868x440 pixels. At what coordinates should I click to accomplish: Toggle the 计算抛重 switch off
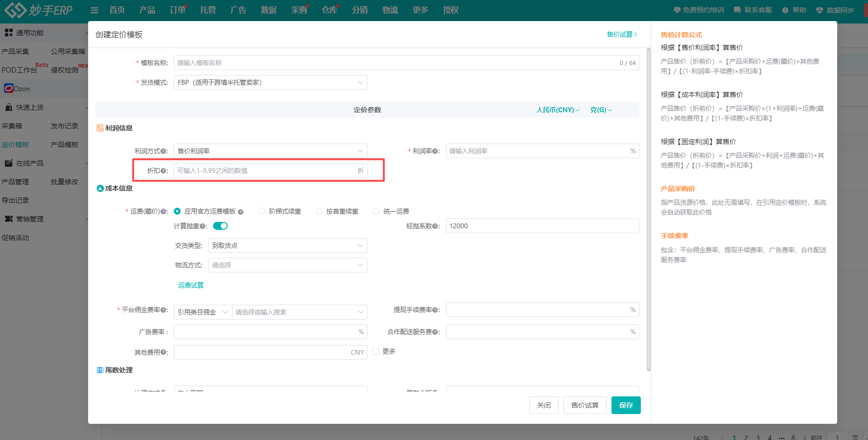point(220,226)
